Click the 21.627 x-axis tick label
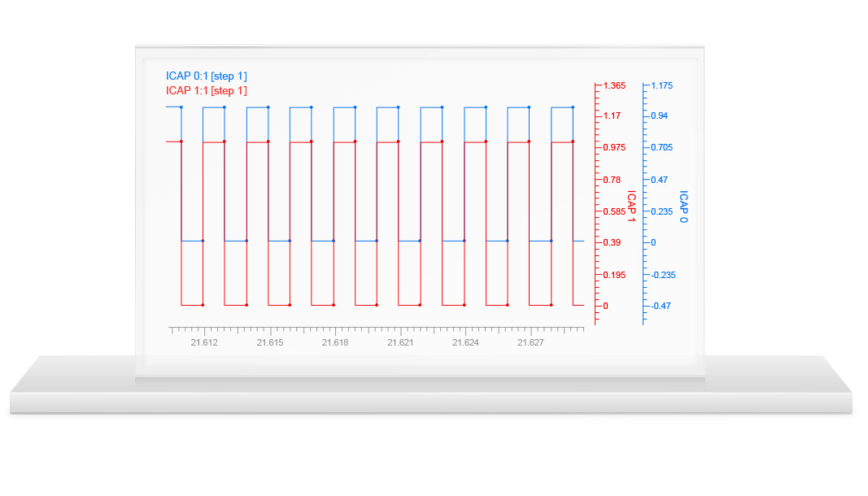Viewport: 868px width, 496px height. (x=530, y=343)
